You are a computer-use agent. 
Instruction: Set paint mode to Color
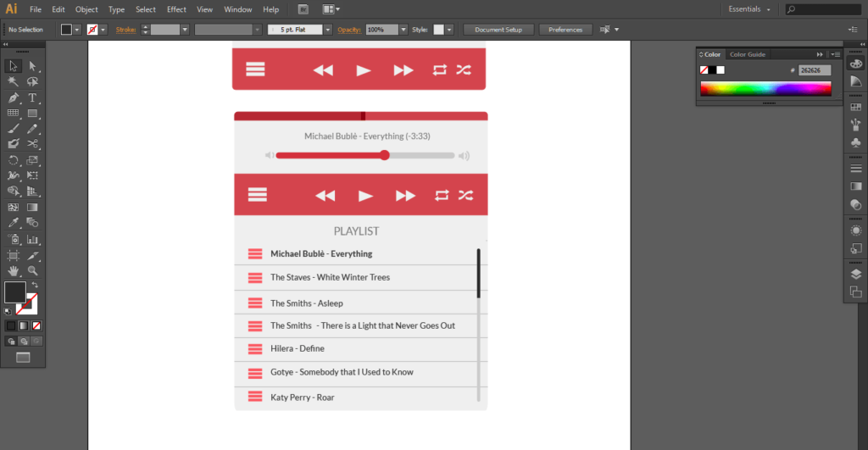tap(11, 326)
